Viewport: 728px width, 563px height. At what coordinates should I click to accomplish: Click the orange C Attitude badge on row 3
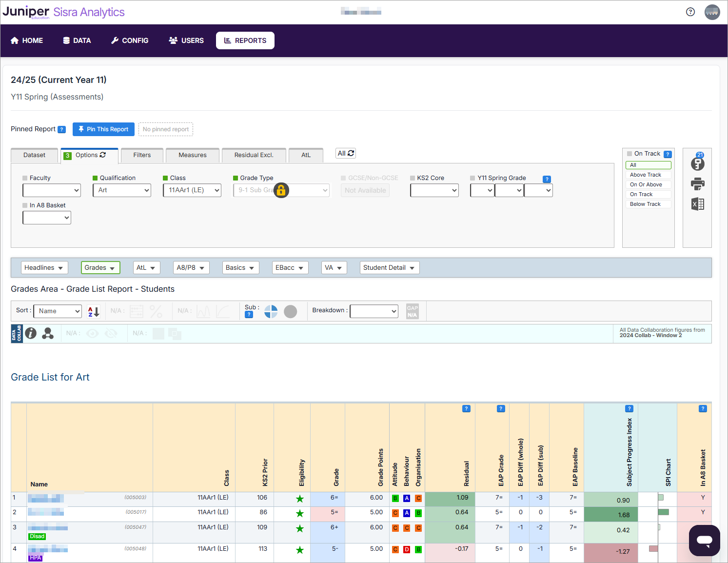[395, 528]
